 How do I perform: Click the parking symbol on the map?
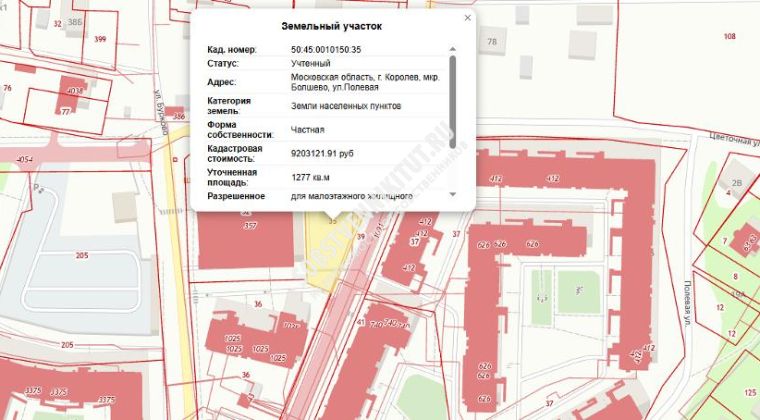pyautogui.click(x=37, y=187)
